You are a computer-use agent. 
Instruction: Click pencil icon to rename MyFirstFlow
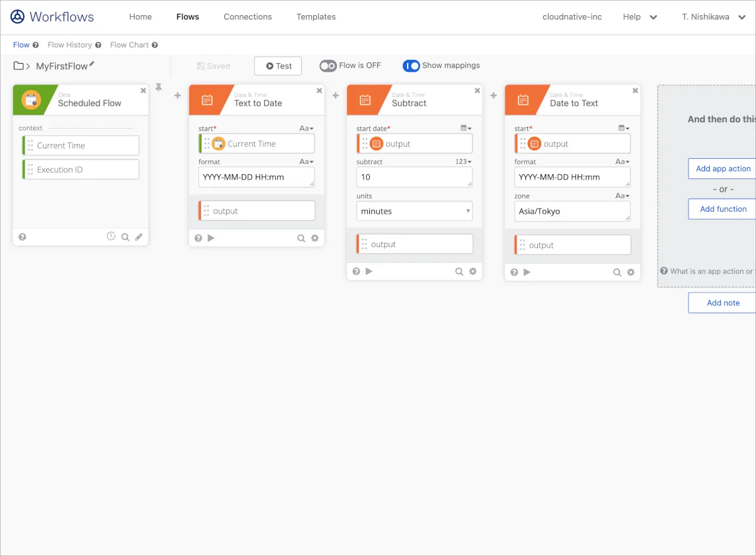[x=92, y=64]
